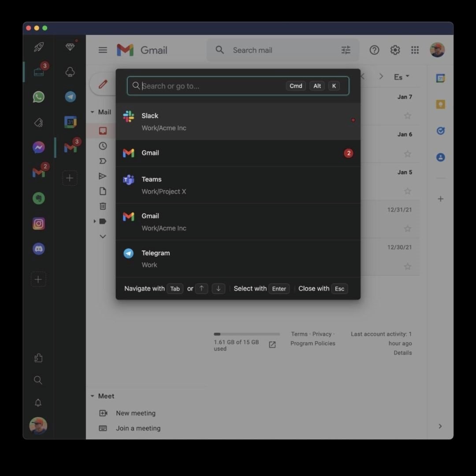Open the Discord sidebar icon

[38, 249]
